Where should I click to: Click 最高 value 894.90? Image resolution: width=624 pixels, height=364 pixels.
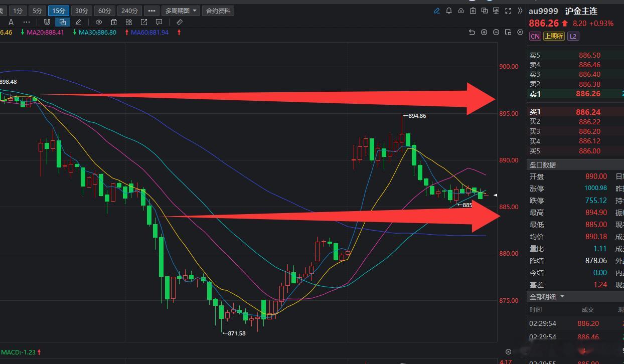coord(596,213)
